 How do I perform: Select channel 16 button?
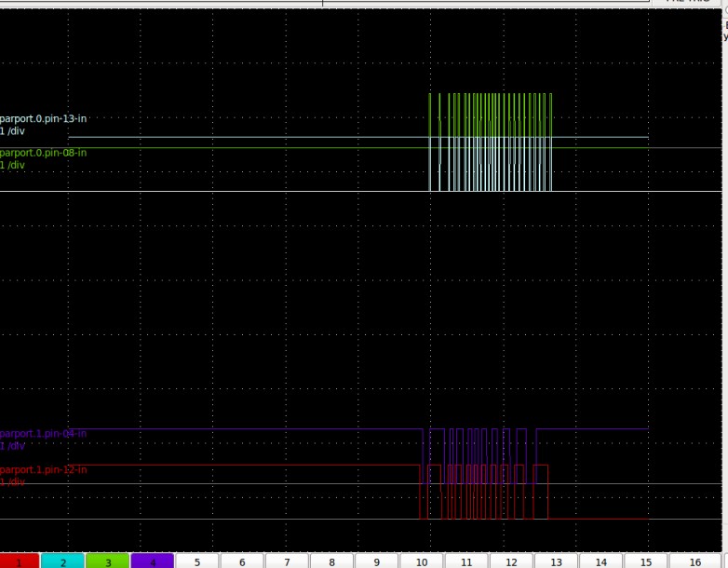tap(695, 561)
